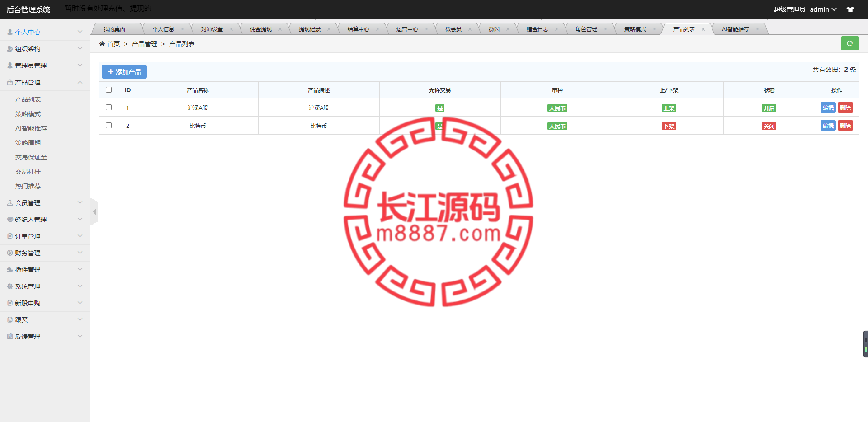Switch to 我的桌面 tab
868x422 pixels.
tap(114, 29)
